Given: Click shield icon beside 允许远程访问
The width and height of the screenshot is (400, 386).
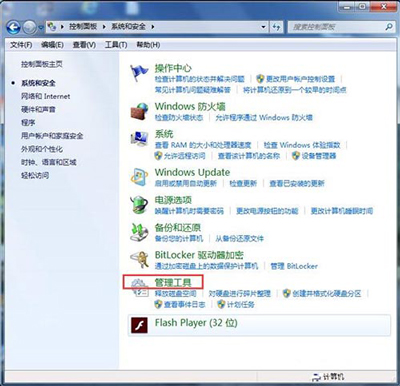Looking at the screenshot, I should [x=158, y=156].
